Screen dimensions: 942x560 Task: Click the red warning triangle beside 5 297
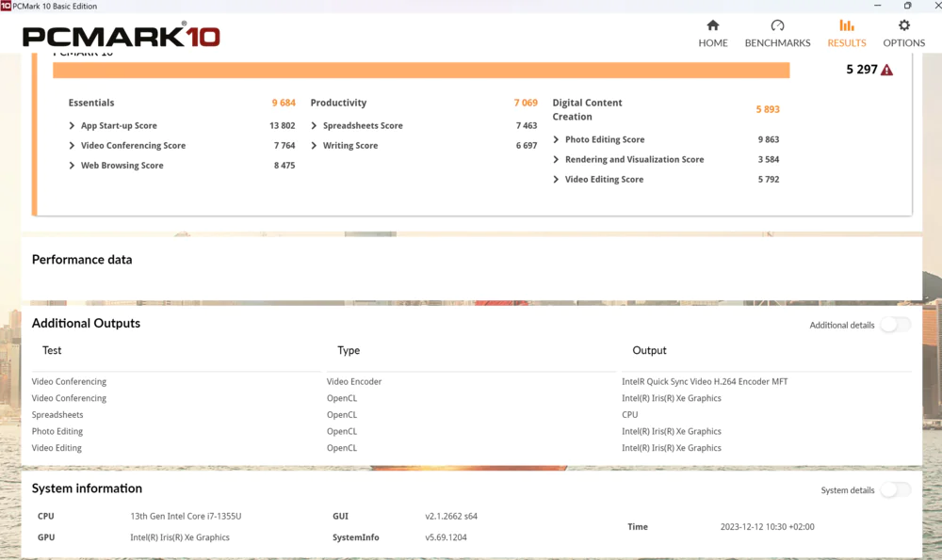click(x=886, y=70)
